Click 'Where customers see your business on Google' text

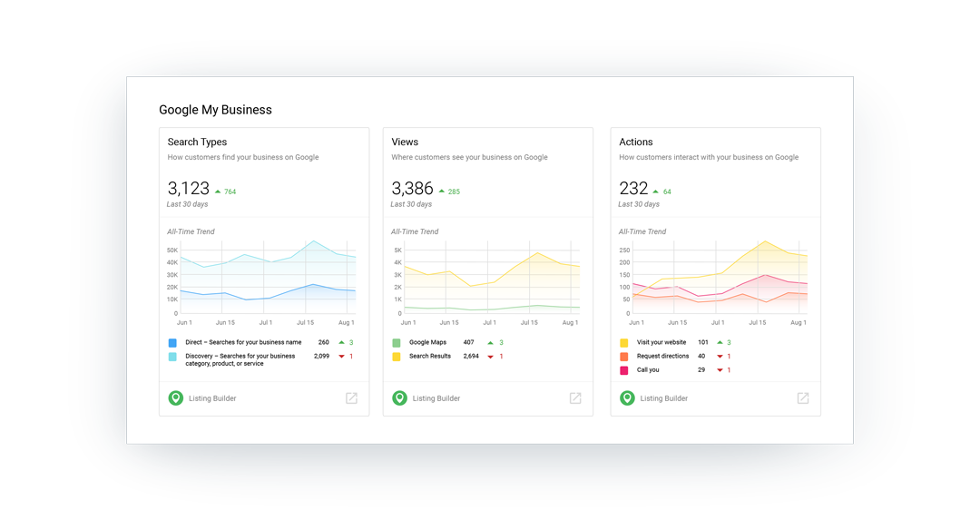pos(469,158)
